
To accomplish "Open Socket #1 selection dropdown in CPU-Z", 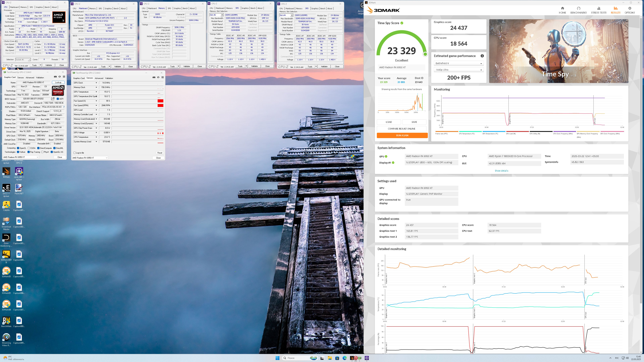I will pyautogui.click(x=23, y=60).
